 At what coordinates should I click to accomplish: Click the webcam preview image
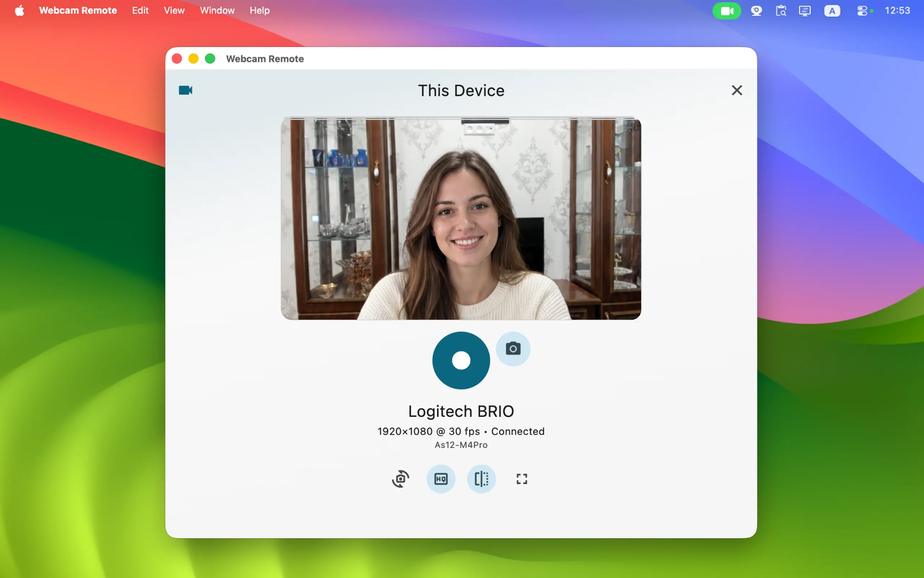click(x=461, y=218)
